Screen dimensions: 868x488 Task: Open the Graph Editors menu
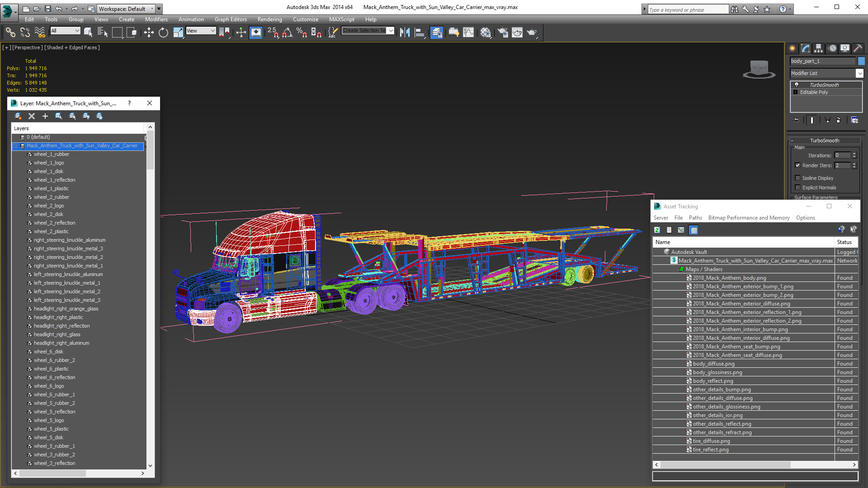tap(231, 19)
